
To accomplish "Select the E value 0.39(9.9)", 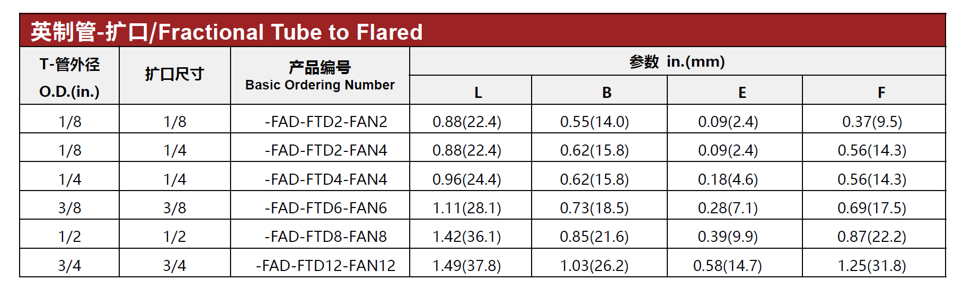I will click(x=728, y=237).
